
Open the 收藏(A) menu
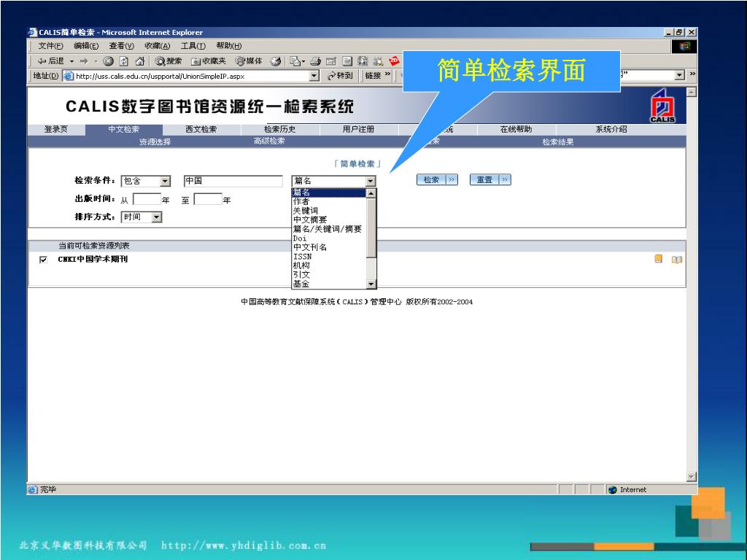click(x=158, y=46)
